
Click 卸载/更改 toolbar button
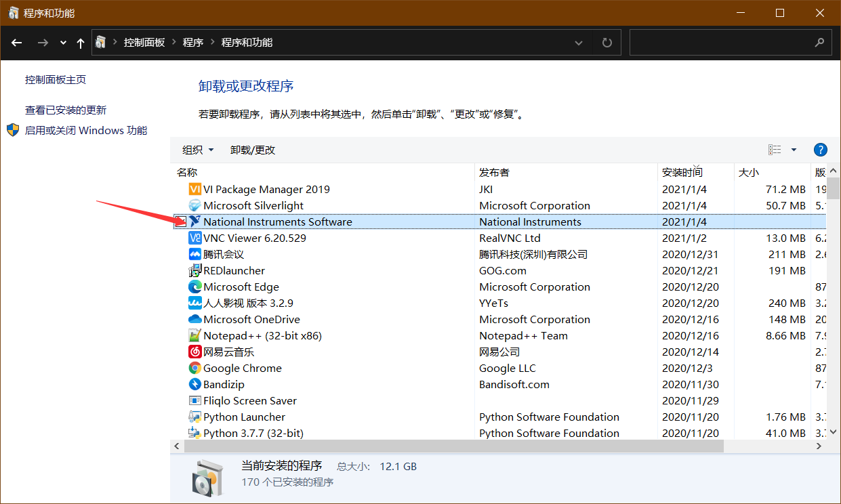(x=253, y=150)
